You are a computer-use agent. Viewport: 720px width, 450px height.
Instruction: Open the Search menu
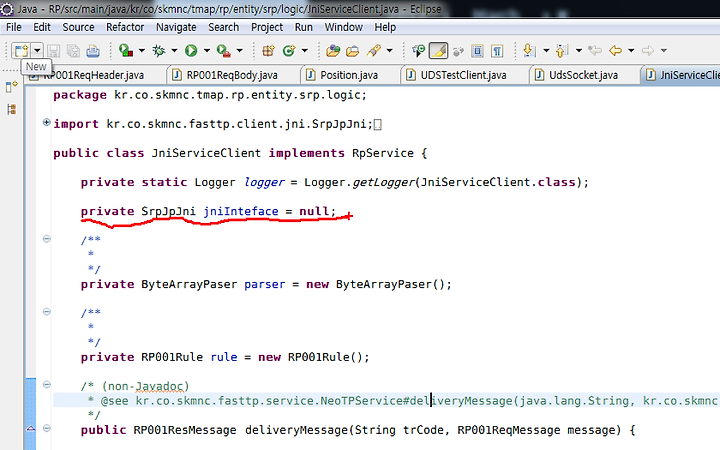[x=224, y=27]
